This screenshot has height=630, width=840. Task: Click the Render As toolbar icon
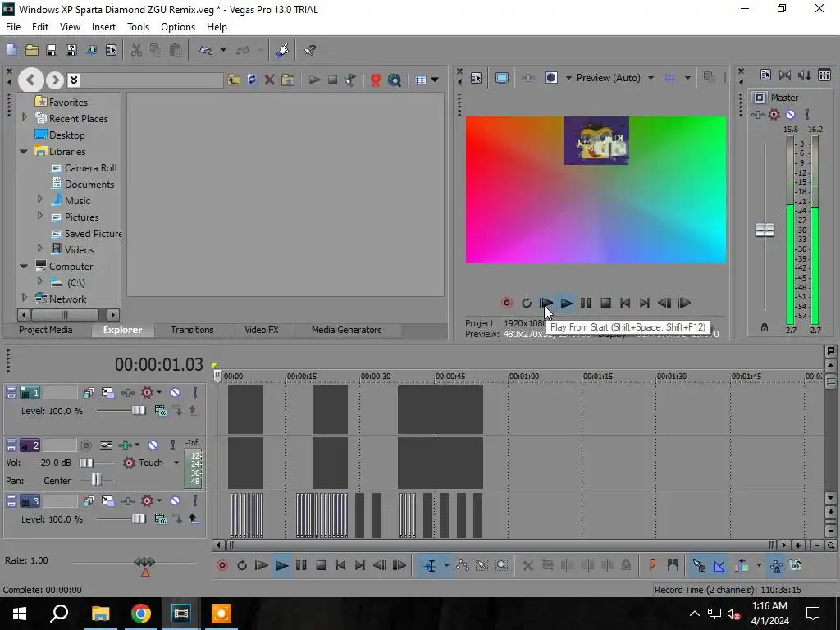click(x=91, y=50)
